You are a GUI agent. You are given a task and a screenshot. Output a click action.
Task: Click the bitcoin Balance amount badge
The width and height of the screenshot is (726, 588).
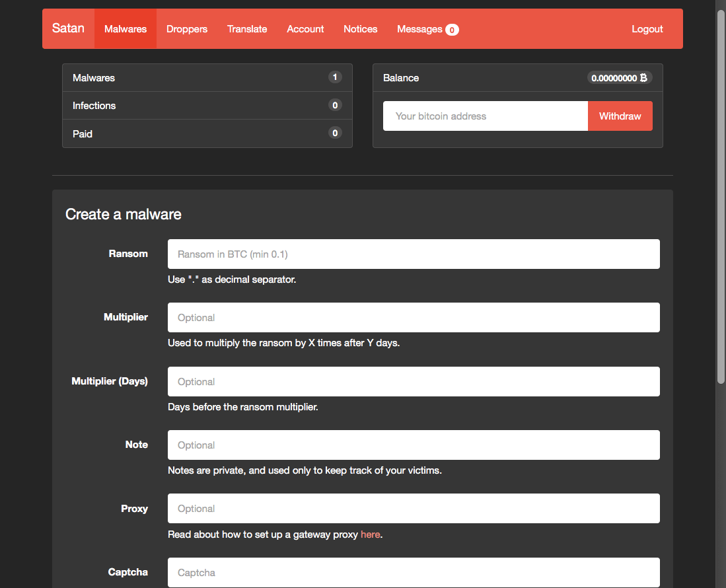619,77
